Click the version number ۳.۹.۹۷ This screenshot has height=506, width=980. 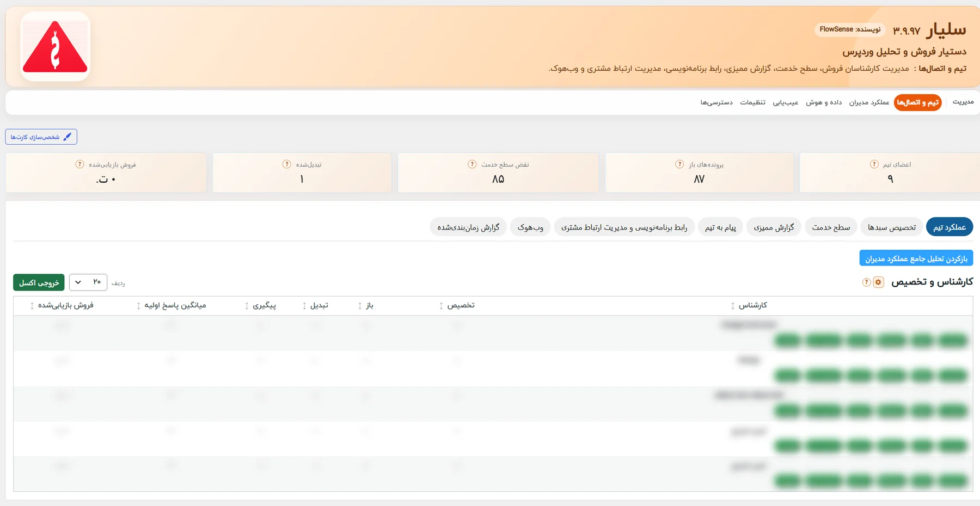[x=906, y=30]
